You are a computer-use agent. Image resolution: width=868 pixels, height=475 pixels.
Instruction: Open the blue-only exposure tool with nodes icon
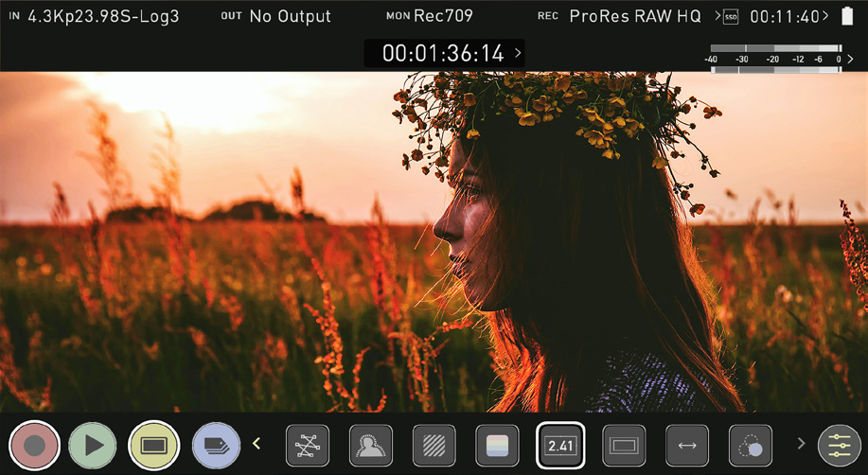(x=308, y=444)
